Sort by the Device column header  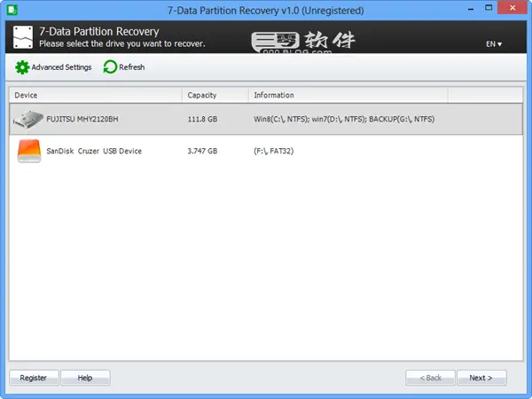96,95
